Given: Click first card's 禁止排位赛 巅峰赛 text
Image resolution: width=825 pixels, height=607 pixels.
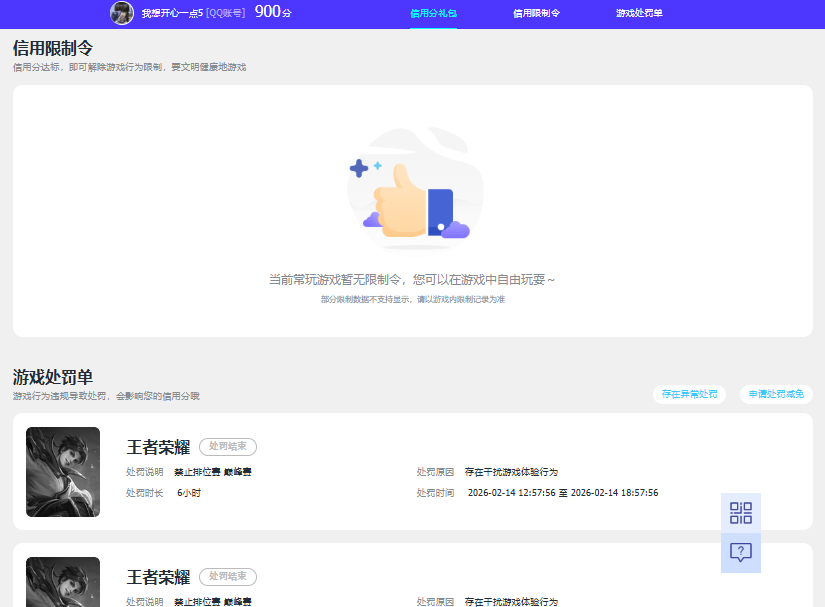Looking at the screenshot, I should point(213,472).
